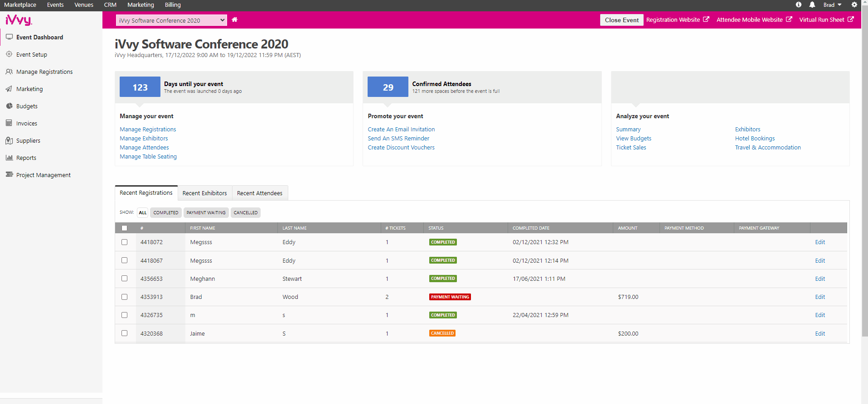Check the box for registration 4418067
The width and height of the screenshot is (868, 404).
[x=125, y=260]
